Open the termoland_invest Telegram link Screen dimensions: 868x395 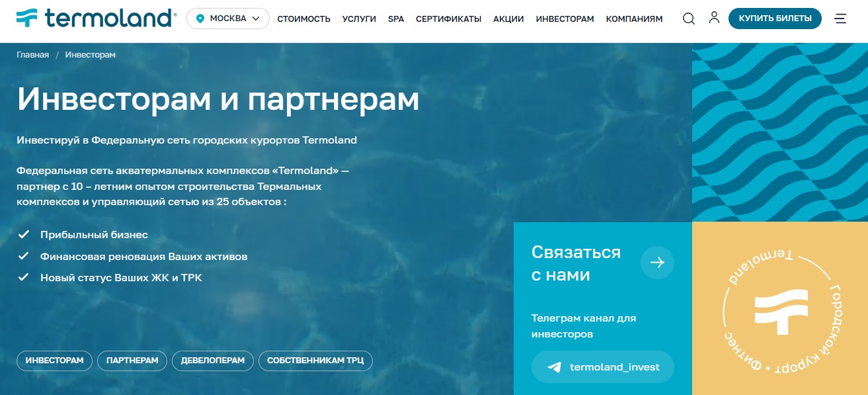click(603, 367)
